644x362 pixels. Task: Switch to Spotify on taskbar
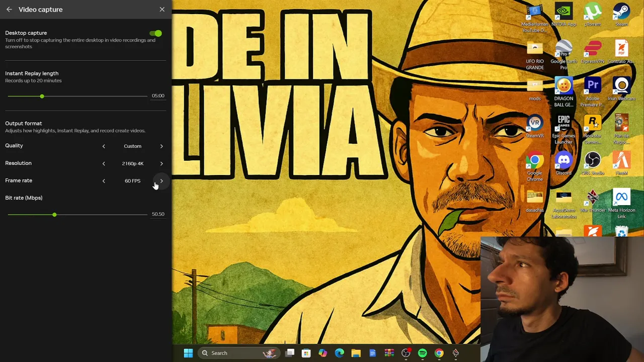point(422,353)
